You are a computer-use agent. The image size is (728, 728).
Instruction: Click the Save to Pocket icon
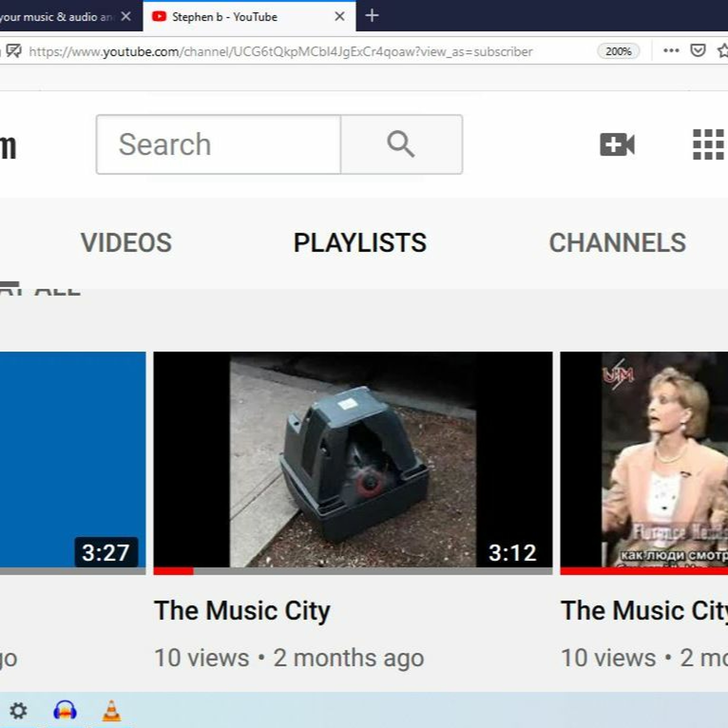697,50
